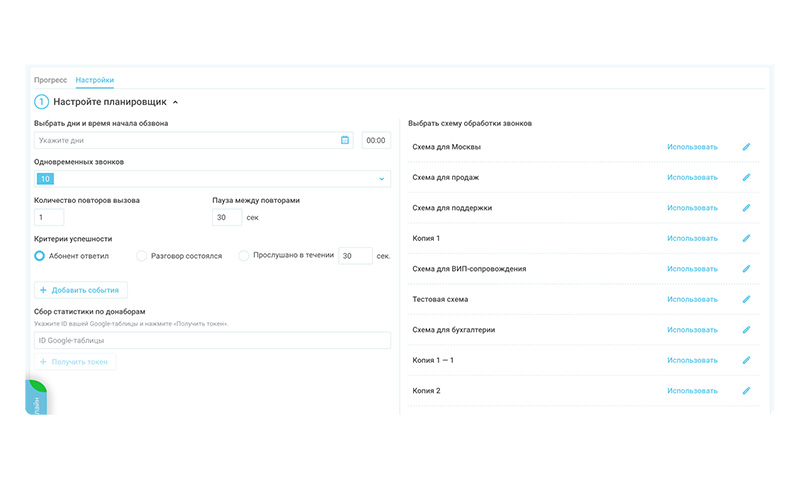Select Прослушано в течении radio button
Viewport: 800px width, 480px height.
tap(244, 256)
